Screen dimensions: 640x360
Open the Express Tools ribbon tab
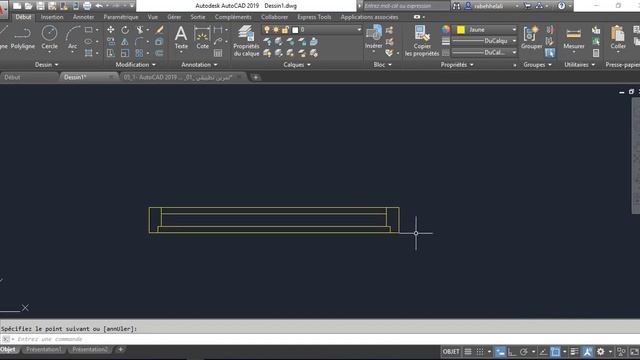314,17
